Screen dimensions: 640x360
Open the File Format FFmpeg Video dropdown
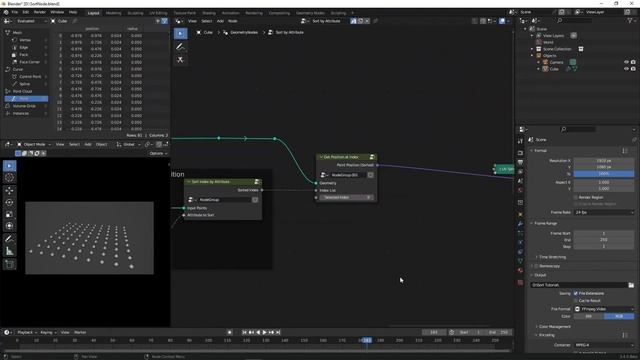(x=604, y=309)
